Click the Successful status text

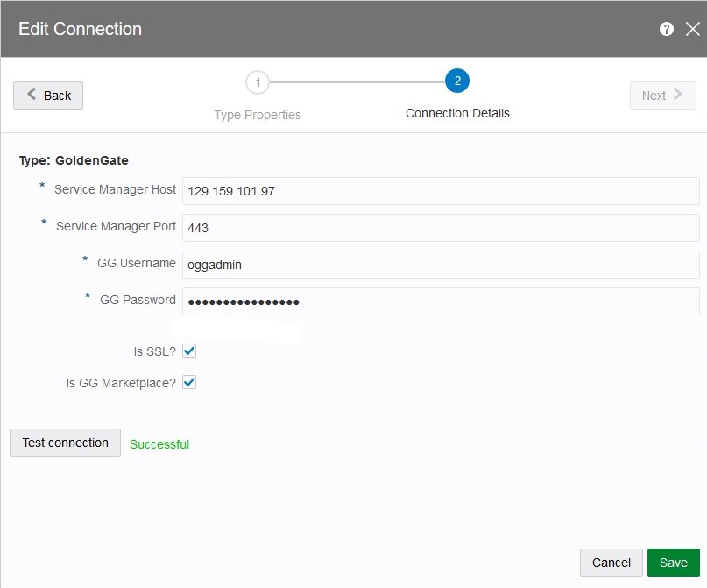point(159,444)
